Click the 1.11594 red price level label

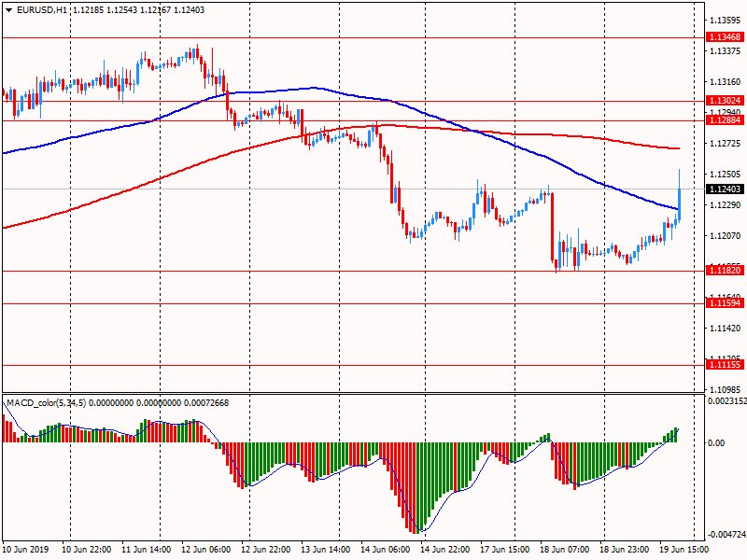(725, 302)
